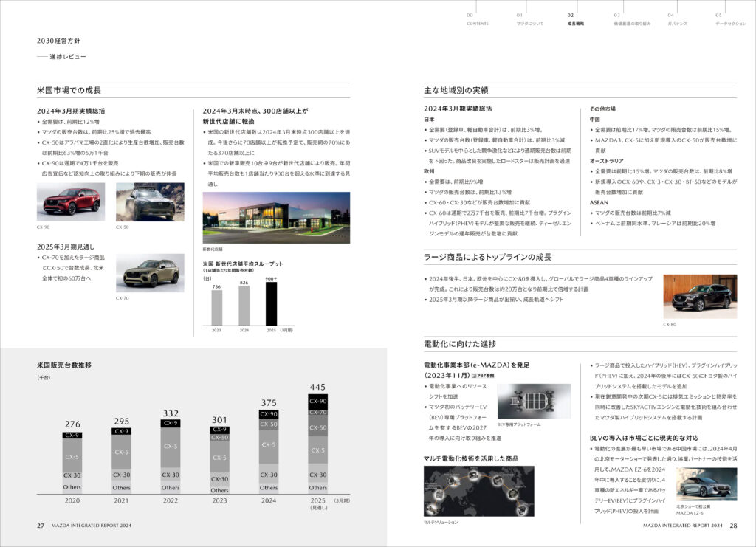Click the 米国 新世代店舗平均スループット chart title
Screen dimensions: 756x547
pyautogui.click(x=243, y=264)
